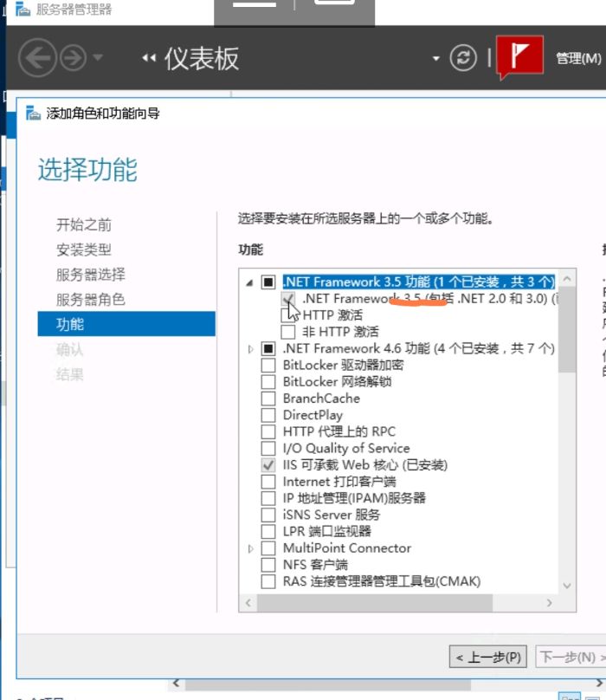Screen dimensions: 606x700
Task: Click the Server Manager title bar icon
Action: 23,9
